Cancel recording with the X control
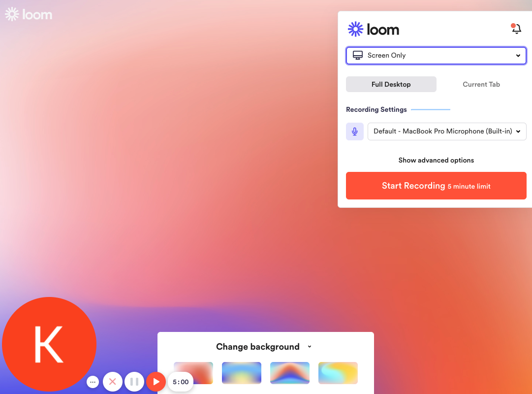The height and width of the screenshot is (394, 532). (113, 382)
